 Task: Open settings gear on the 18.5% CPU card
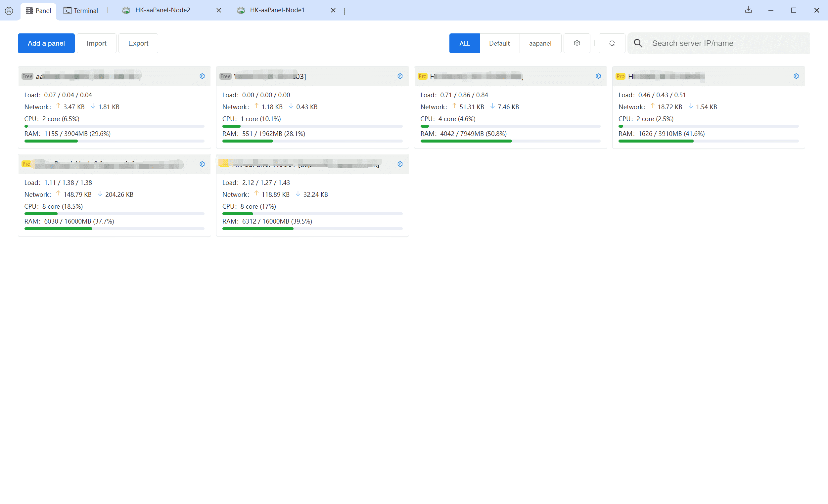point(202,164)
